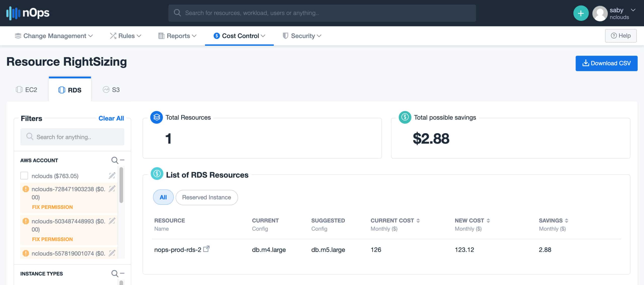
Task: Fix permission for nclouds-728471903238
Action: [x=52, y=207]
